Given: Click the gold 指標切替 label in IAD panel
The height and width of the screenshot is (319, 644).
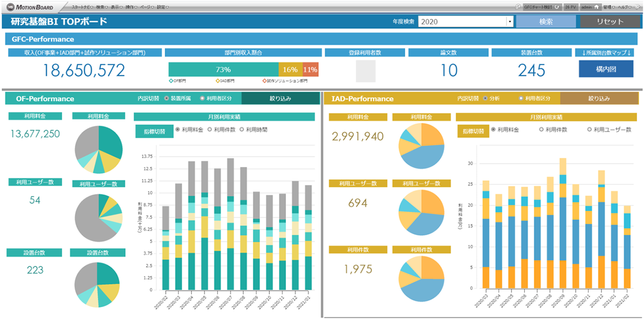Looking at the screenshot, I should pos(472,130).
